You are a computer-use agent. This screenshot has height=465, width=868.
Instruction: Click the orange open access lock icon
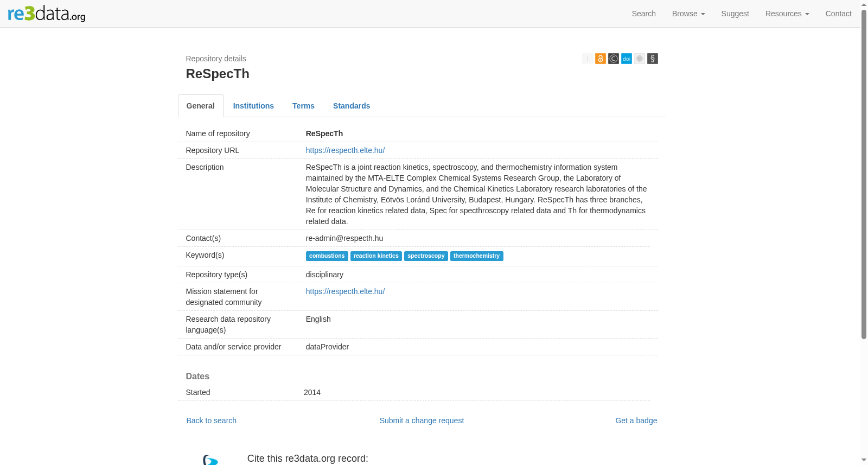(600, 59)
